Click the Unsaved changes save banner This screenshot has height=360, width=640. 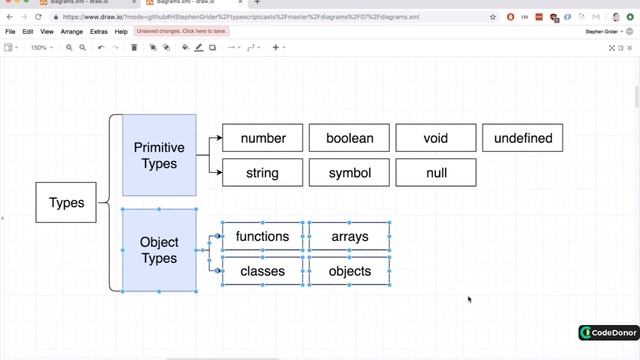point(182,31)
